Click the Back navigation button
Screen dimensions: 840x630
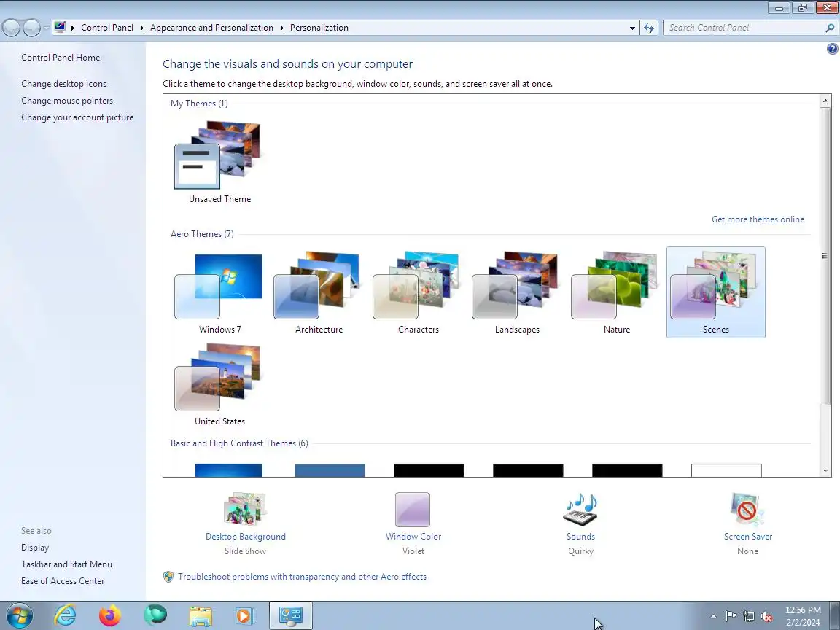tap(12, 28)
